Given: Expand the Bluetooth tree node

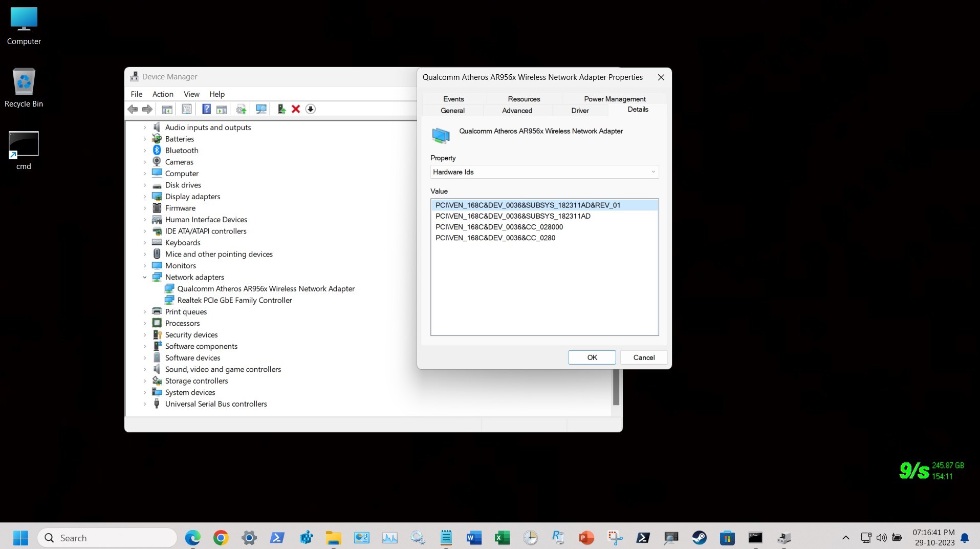Looking at the screenshot, I should 145,151.
